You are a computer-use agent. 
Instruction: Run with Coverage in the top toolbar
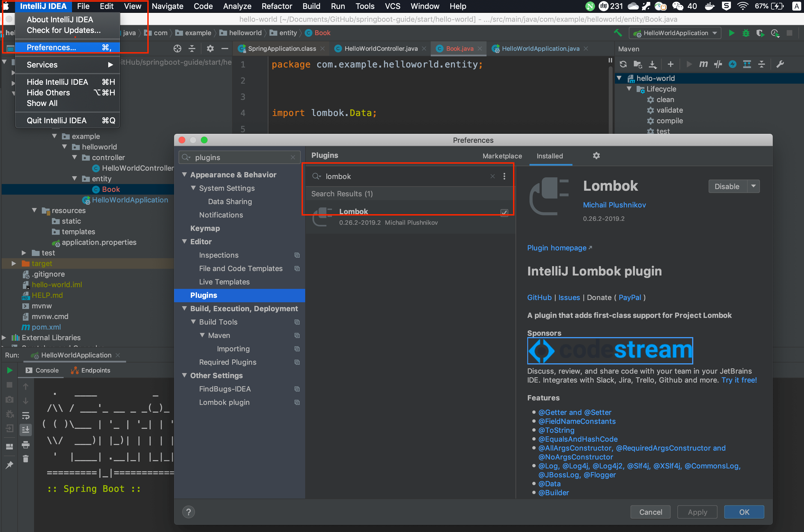(x=760, y=33)
